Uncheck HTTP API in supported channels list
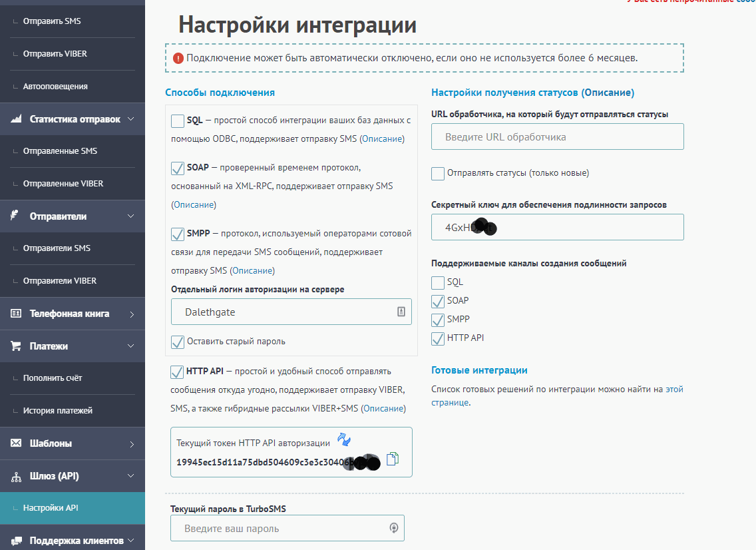 (x=438, y=339)
